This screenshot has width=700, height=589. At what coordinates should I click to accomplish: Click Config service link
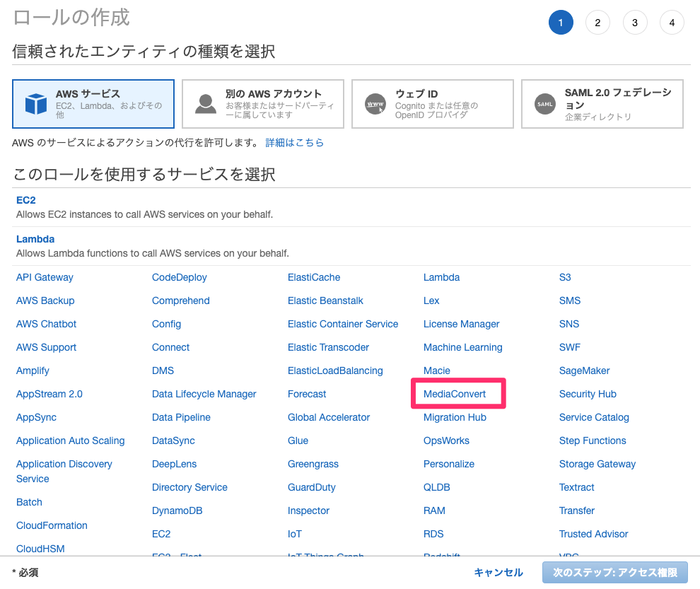click(167, 324)
